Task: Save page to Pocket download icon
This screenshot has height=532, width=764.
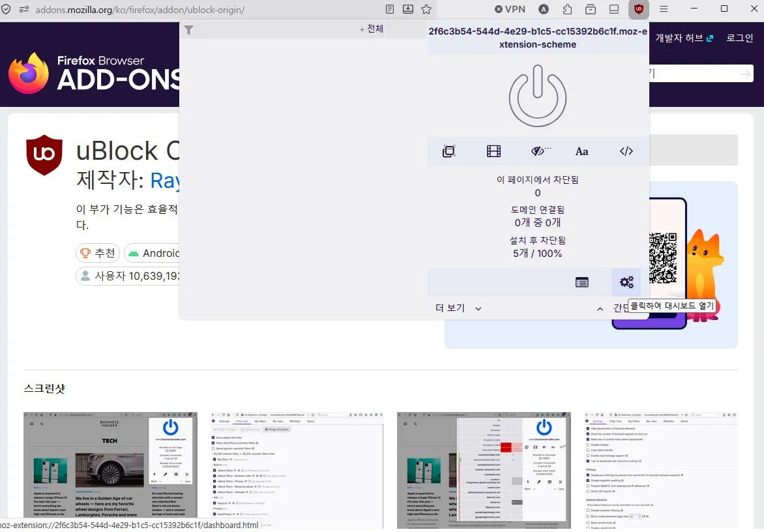Action: click(408, 8)
